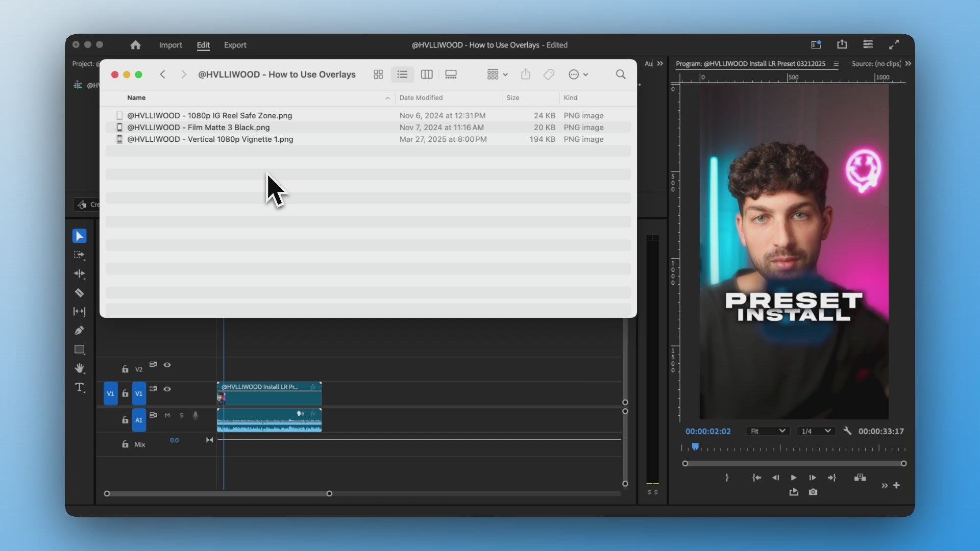Click the Lift button in Program monitor
Image resolution: width=980 pixels, height=551 pixels.
point(860,478)
